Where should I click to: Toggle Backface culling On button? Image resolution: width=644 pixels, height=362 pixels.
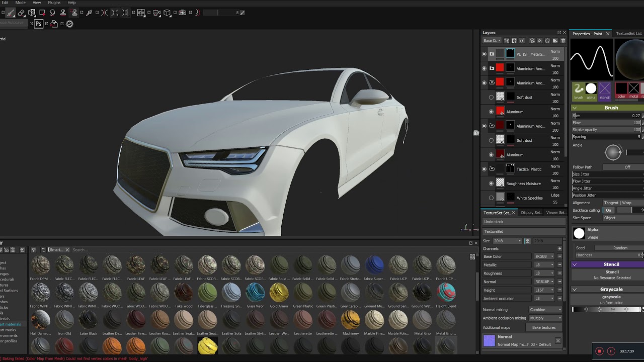[608, 210]
